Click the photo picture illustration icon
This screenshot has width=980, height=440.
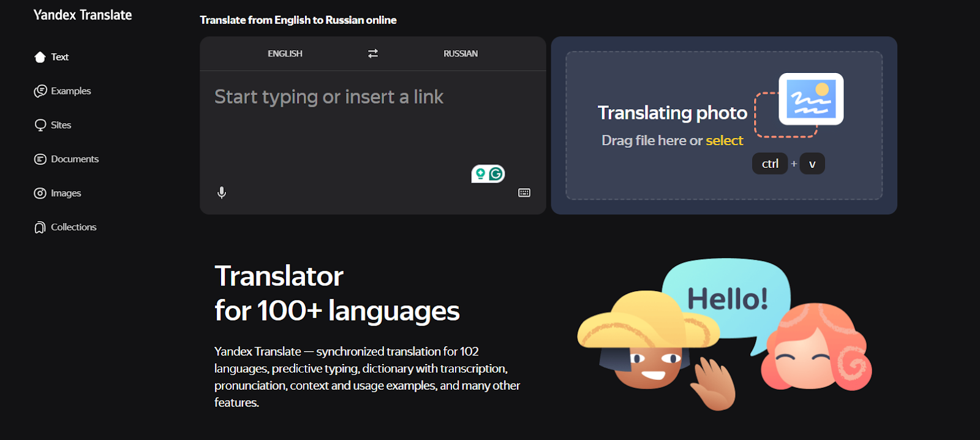coord(811,99)
